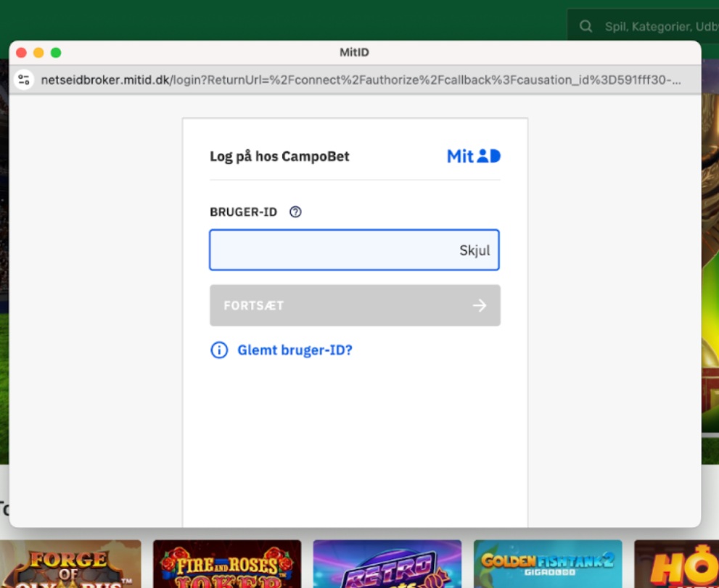
Task: Click the FORTSÆT button label
Action: point(254,306)
